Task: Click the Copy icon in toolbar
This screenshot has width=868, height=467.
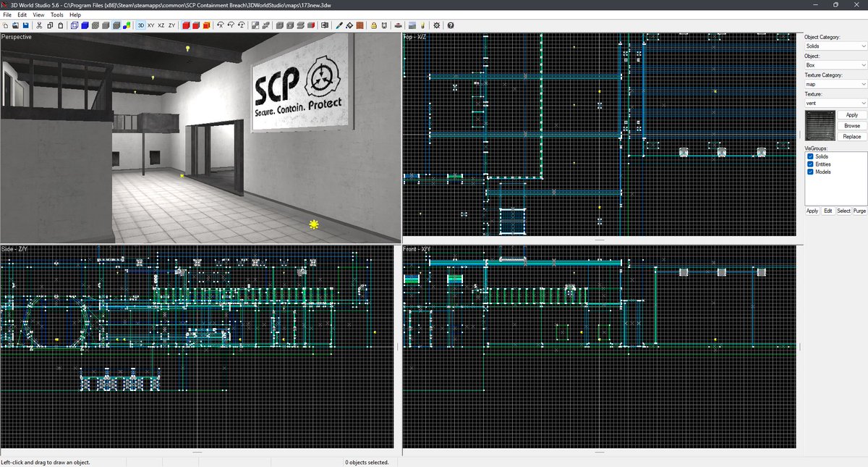Action: click(x=49, y=25)
